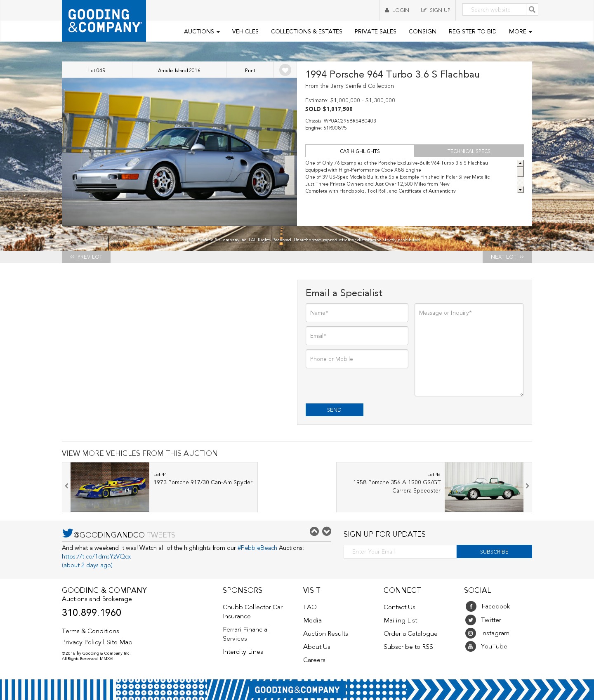Click the Porsche 964 main photo

(x=179, y=152)
